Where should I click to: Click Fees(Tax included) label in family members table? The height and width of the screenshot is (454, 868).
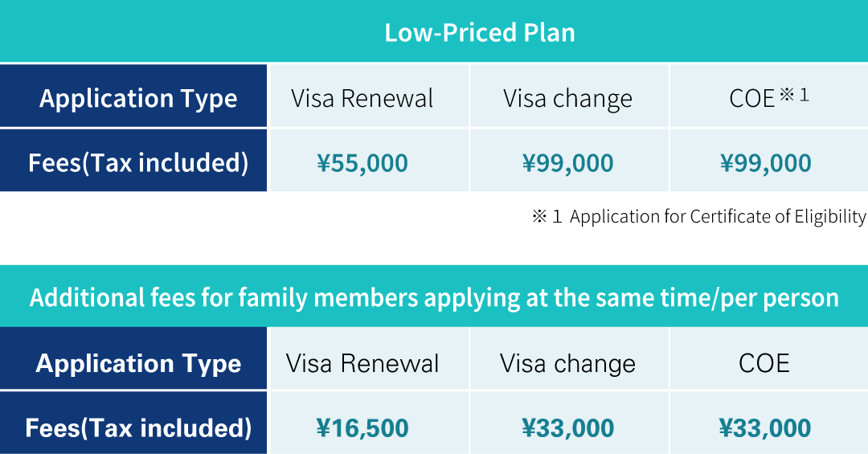point(138,427)
